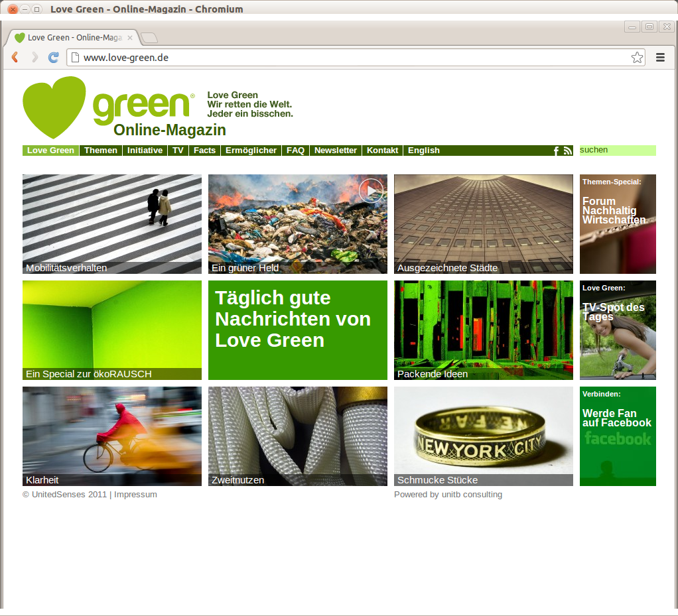Open a new browser tab
678x616 pixels.
[x=150, y=38]
